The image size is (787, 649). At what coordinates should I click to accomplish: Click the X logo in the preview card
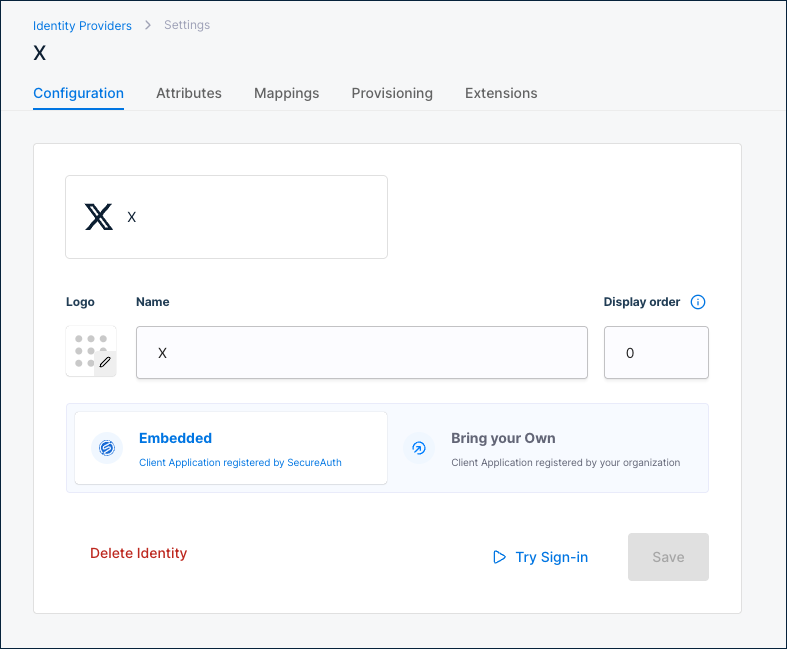click(x=99, y=217)
